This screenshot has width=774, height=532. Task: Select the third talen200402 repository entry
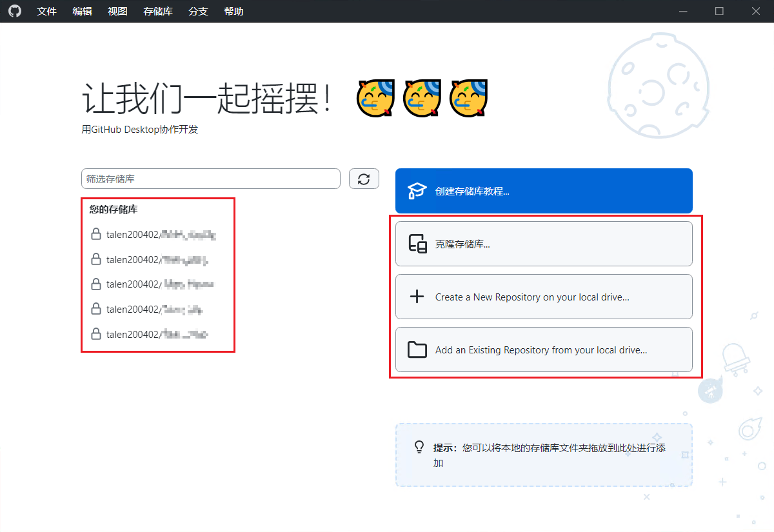155,284
